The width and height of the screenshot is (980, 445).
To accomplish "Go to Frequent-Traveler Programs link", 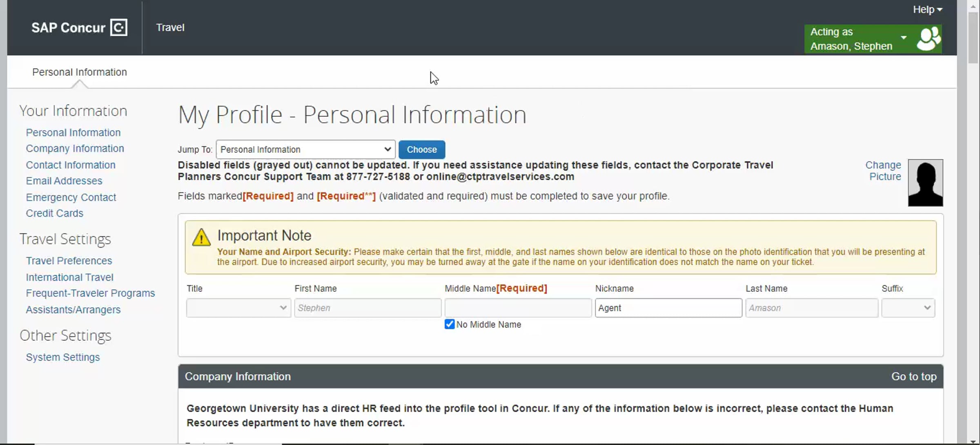I will pyautogui.click(x=90, y=293).
